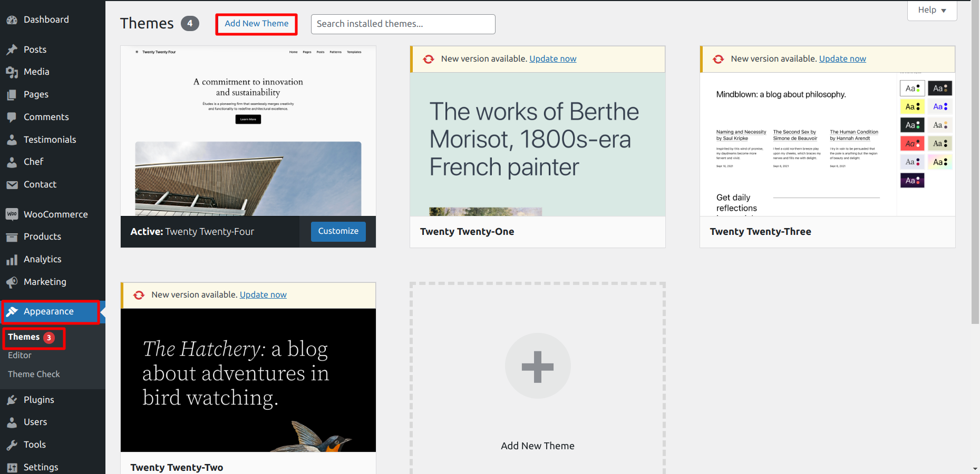The width and height of the screenshot is (980, 474).
Task: Click the Search installed themes field
Action: coord(403,24)
